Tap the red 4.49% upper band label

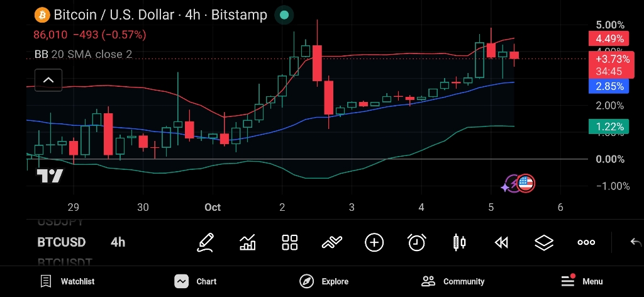[x=609, y=38]
